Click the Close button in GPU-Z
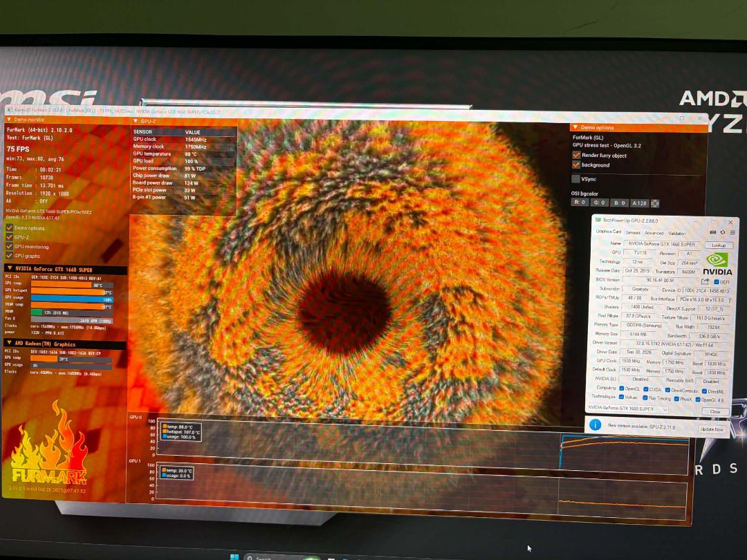This screenshot has width=747, height=560. (714, 411)
